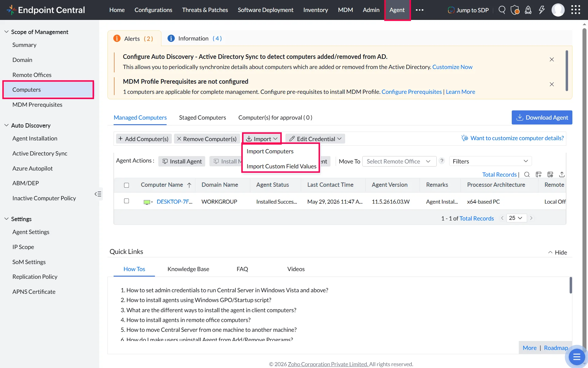Click the Endpoint Central logo
588x368 pixels.
[46, 10]
